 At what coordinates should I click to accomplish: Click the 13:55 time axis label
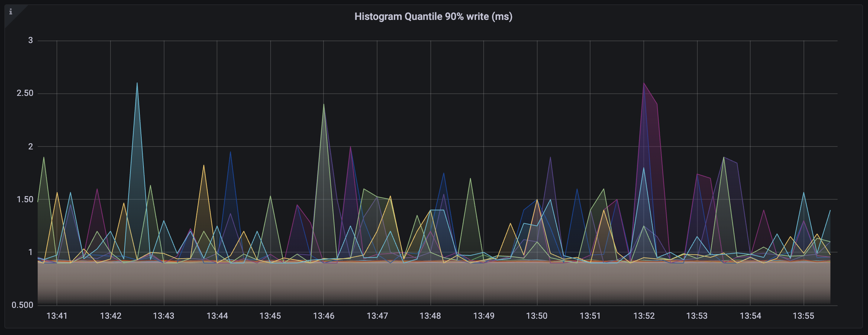[x=803, y=316]
